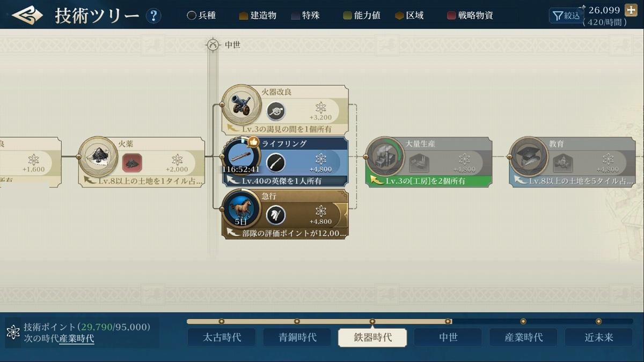Viewport: 644px width, 362px height.
Task: Click the back arrow icon at top left
Action: 27,15
